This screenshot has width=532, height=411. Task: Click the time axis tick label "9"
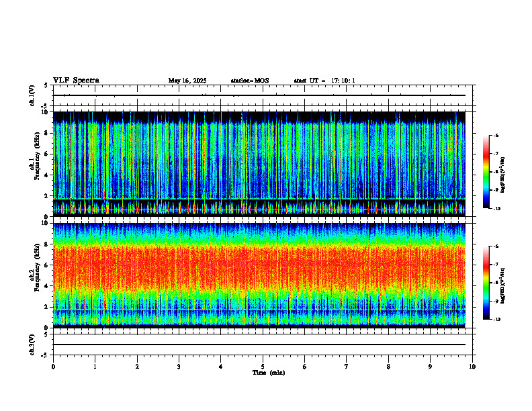coord(430,367)
